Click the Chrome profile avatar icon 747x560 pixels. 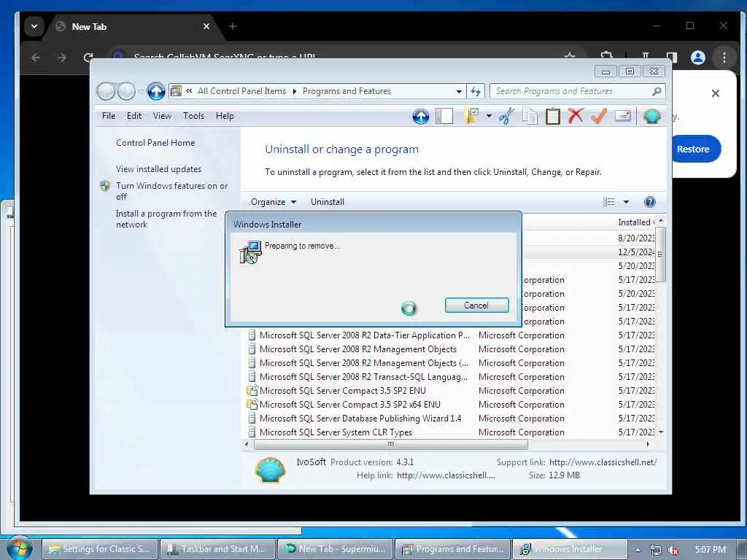tap(698, 58)
